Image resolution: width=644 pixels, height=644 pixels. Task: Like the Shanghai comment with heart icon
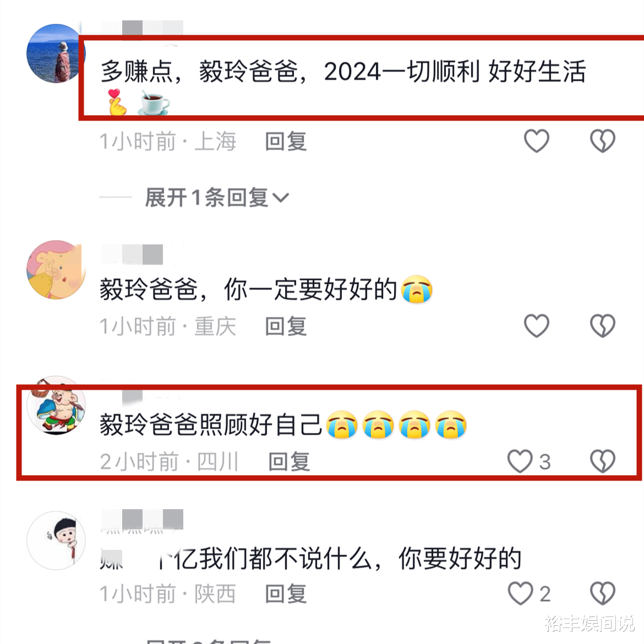537,141
